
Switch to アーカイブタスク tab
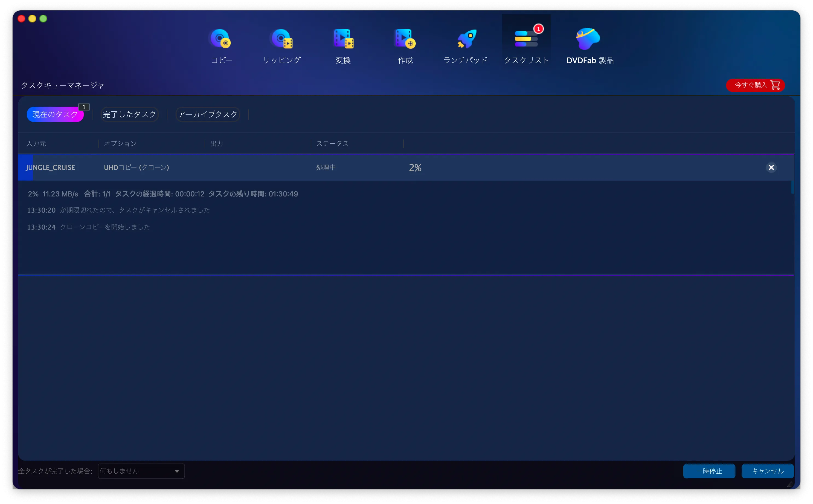coord(208,114)
